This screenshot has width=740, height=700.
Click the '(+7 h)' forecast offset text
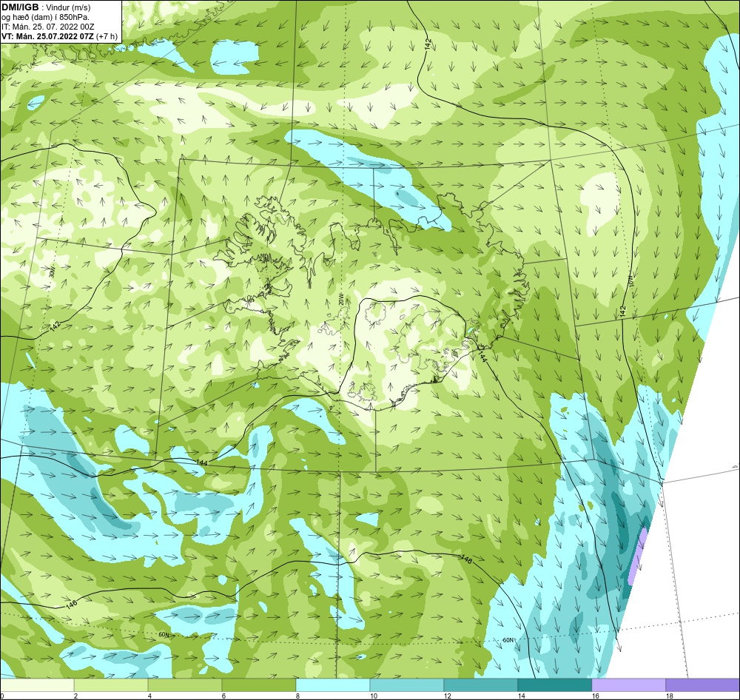pyautogui.click(x=107, y=37)
